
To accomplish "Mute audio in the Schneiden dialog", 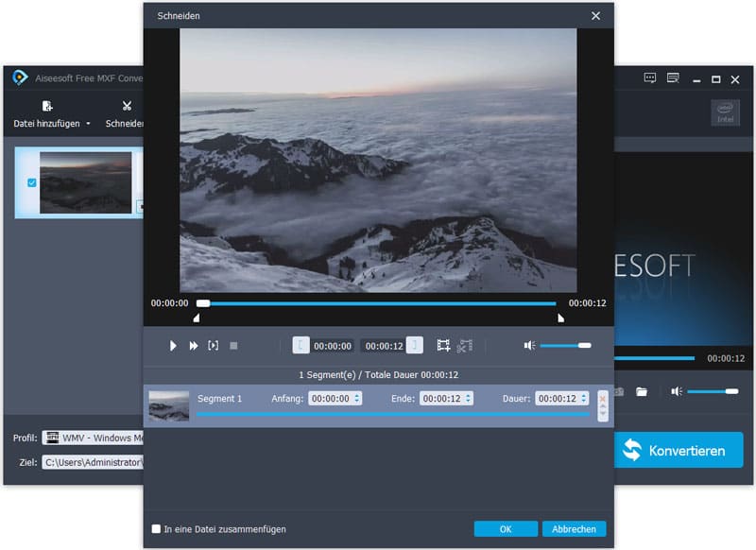I will [x=529, y=345].
